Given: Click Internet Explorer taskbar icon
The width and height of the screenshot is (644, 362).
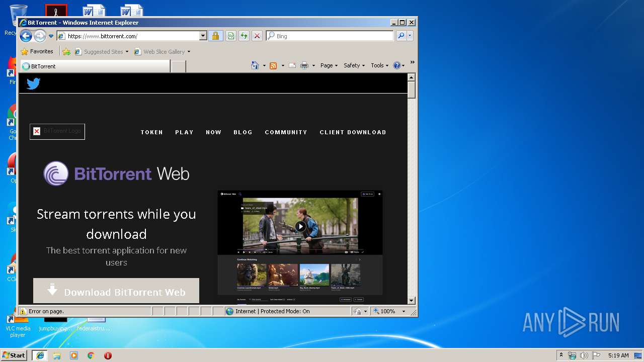Looking at the screenshot, I should [x=40, y=355].
